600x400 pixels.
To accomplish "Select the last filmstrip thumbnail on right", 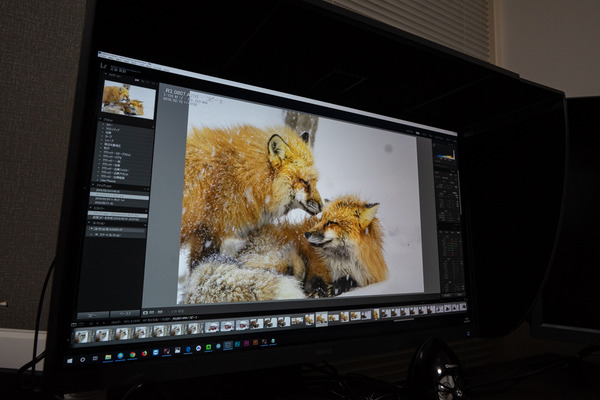I will [463, 307].
